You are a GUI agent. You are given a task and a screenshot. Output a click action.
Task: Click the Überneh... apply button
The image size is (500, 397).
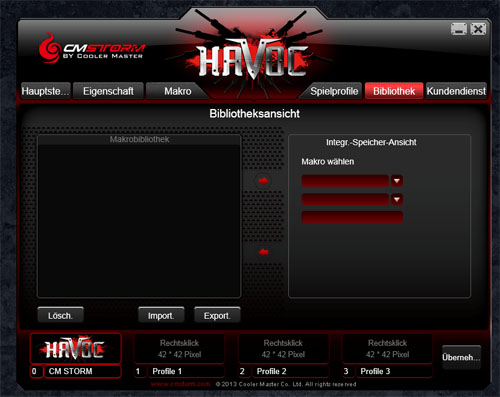click(x=461, y=357)
